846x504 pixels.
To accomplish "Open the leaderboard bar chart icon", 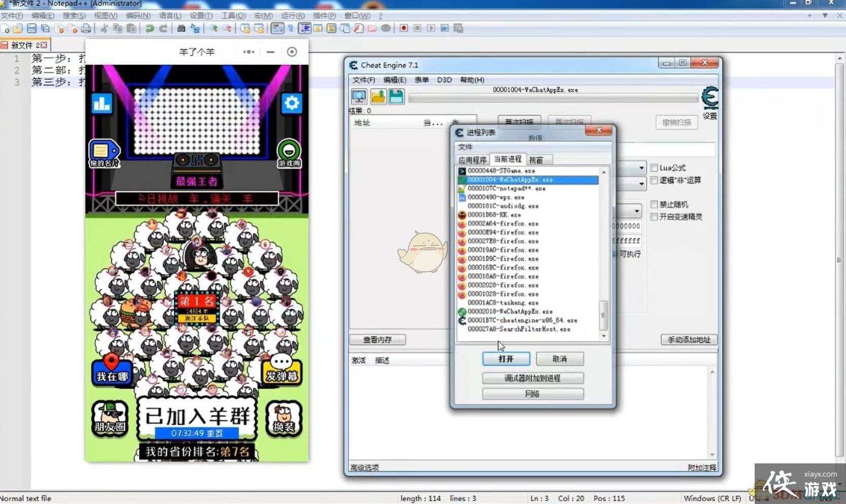I will [x=102, y=104].
